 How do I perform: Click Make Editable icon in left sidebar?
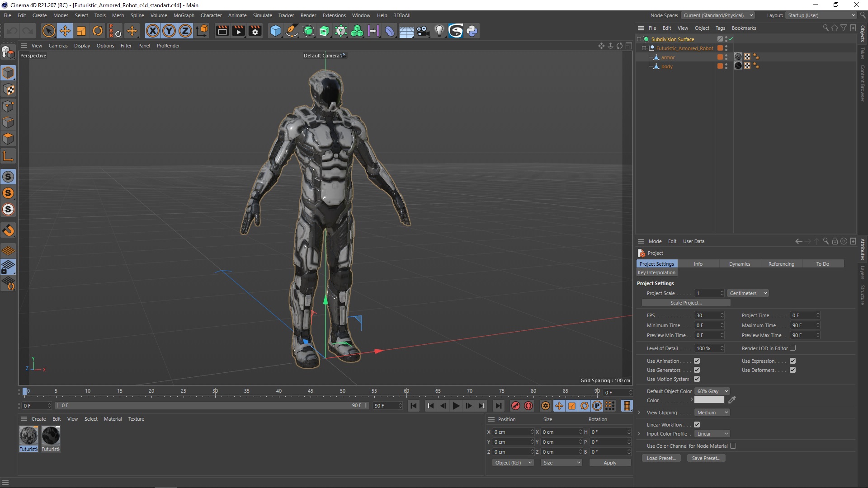pyautogui.click(x=8, y=53)
